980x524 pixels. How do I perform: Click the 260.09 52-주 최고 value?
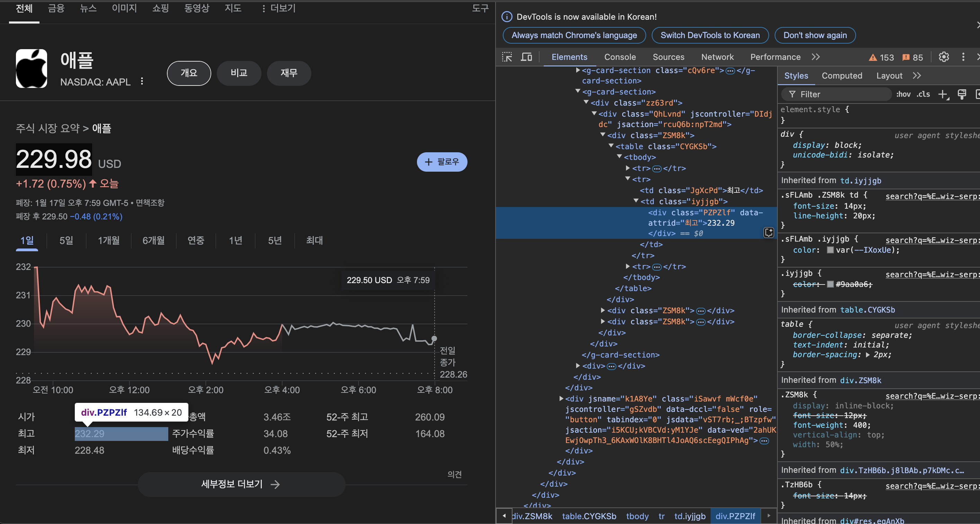pos(430,417)
